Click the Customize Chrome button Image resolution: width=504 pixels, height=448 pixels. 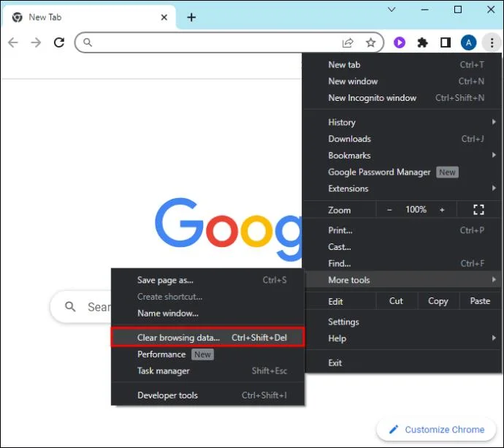click(436, 429)
